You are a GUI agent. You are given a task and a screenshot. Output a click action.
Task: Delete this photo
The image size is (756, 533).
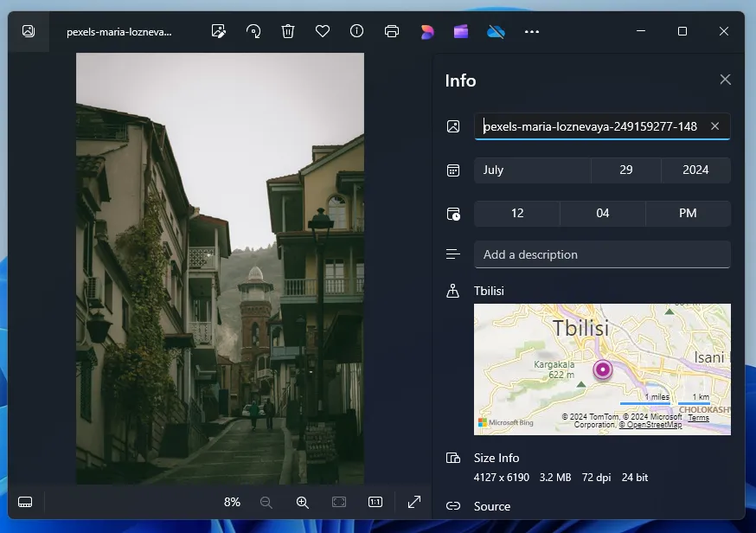click(x=287, y=31)
